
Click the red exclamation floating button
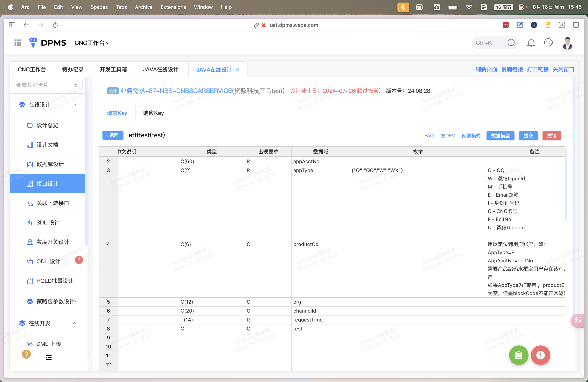pos(540,355)
